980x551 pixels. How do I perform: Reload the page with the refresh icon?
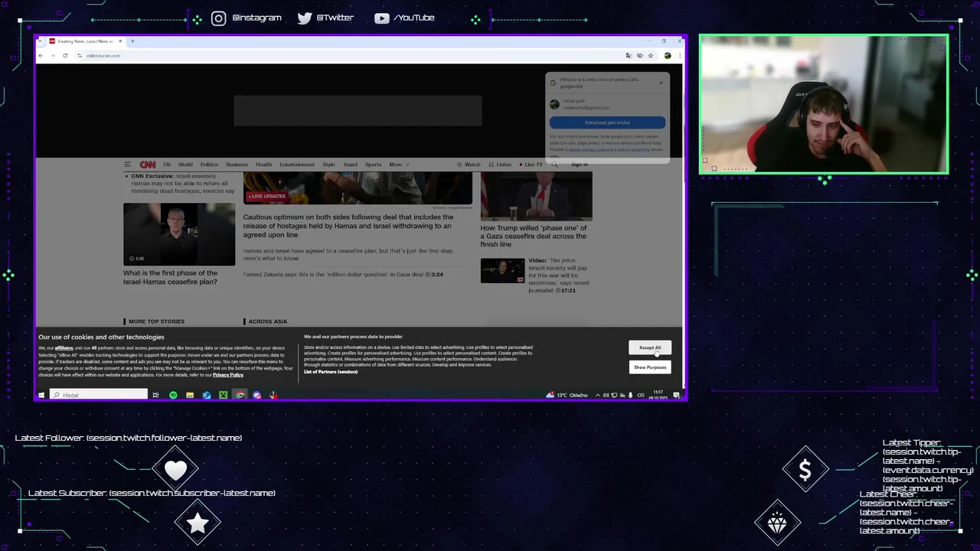coord(65,55)
